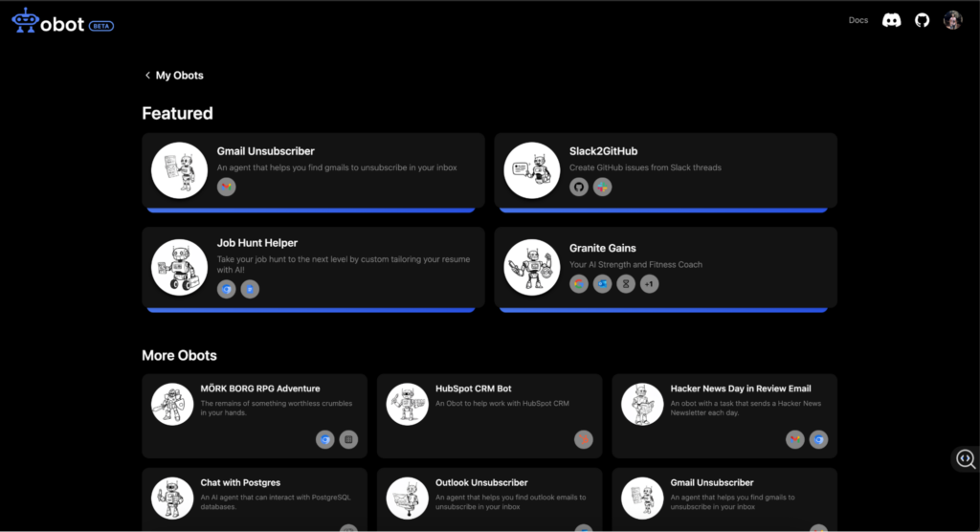
Task: Click the Chat with Postgres robot thumbnail
Action: coord(172,499)
